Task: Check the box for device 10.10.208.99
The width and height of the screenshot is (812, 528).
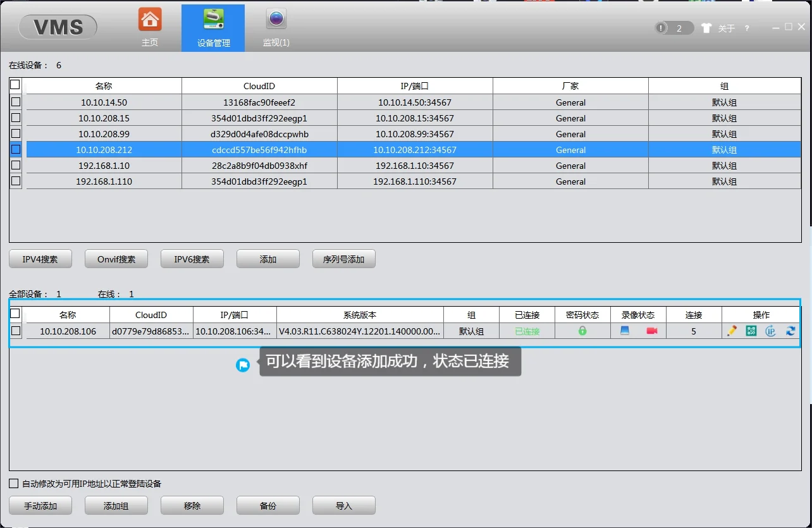Action: (x=16, y=133)
